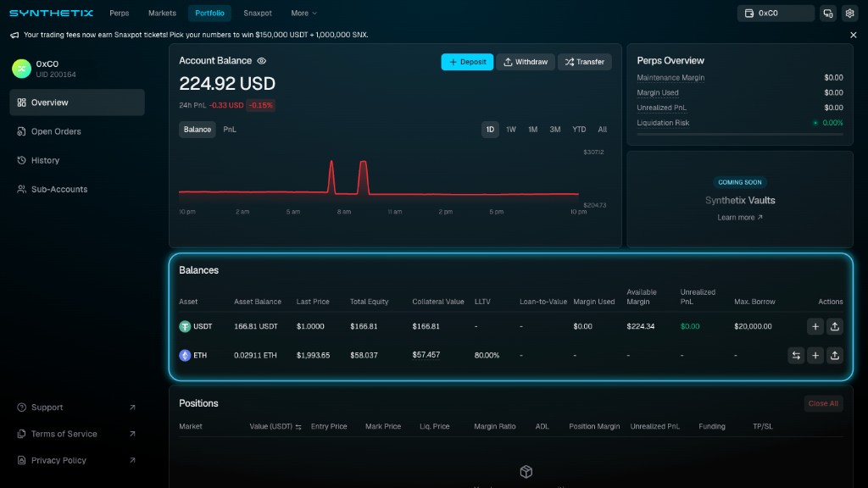Select the 1W chart range
Screen dimensions: 868x488
coord(511,130)
